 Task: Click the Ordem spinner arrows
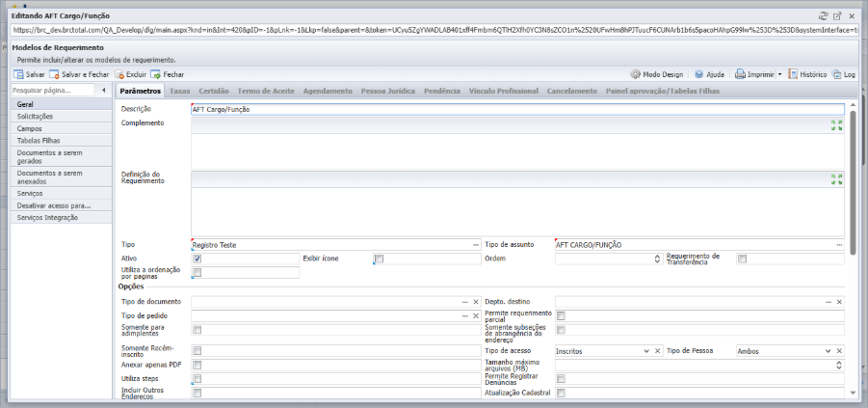[x=657, y=258]
